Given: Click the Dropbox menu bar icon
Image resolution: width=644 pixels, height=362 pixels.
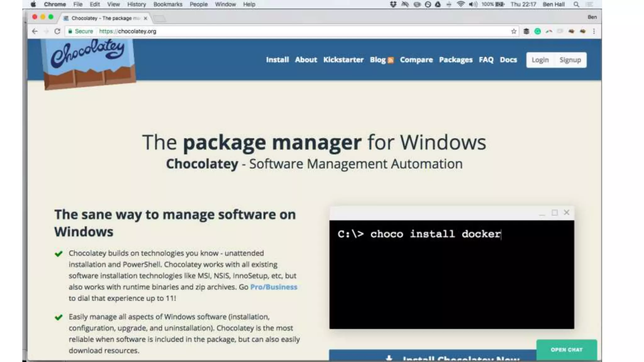Looking at the screenshot, I should click(393, 4).
